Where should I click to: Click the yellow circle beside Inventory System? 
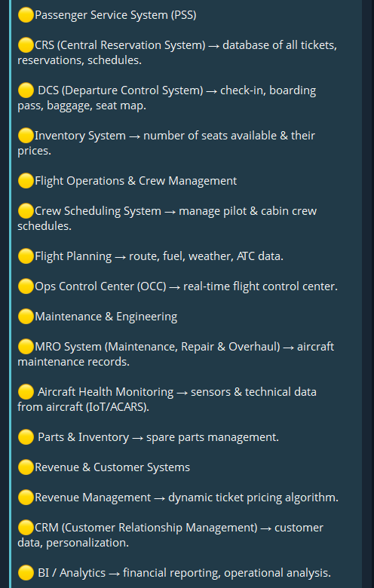[x=26, y=136]
